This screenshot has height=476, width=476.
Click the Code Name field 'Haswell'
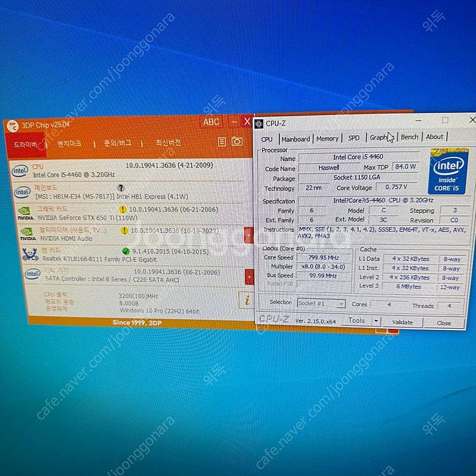pos(329,168)
